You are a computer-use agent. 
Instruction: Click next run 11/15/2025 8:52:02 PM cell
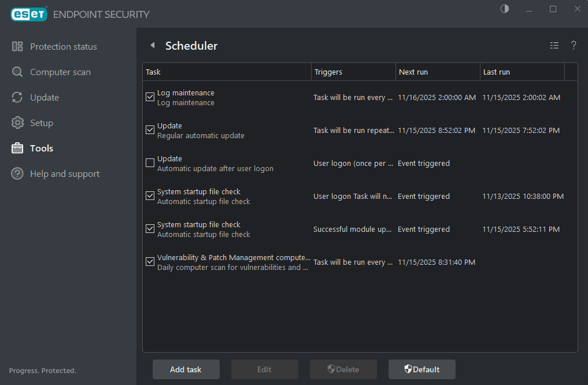coord(437,131)
